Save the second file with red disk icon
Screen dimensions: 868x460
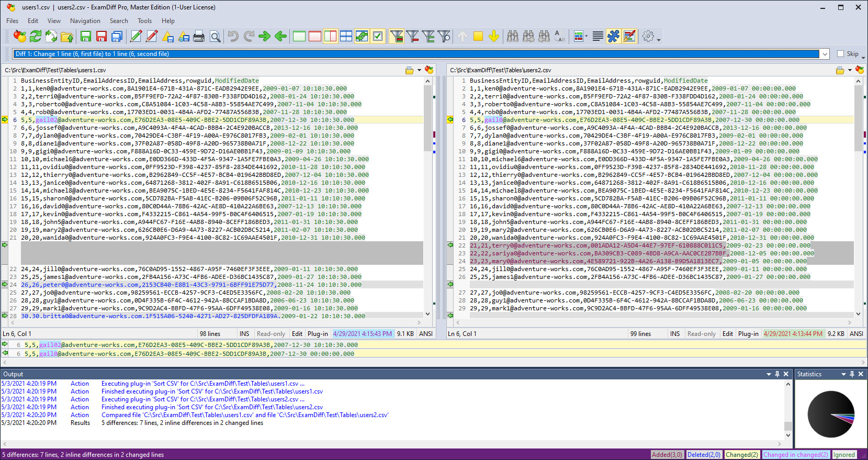(102, 36)
